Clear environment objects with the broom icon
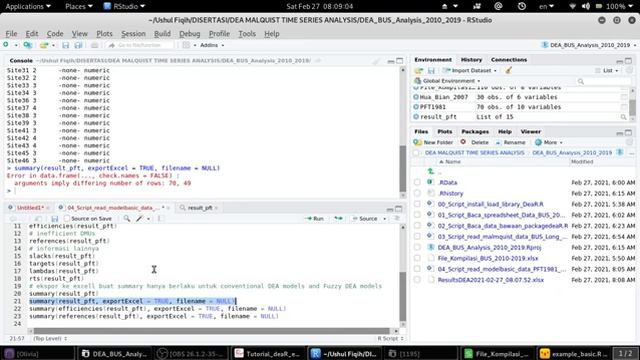The height and width of the screenshot is (360, 640). [508, 70]
